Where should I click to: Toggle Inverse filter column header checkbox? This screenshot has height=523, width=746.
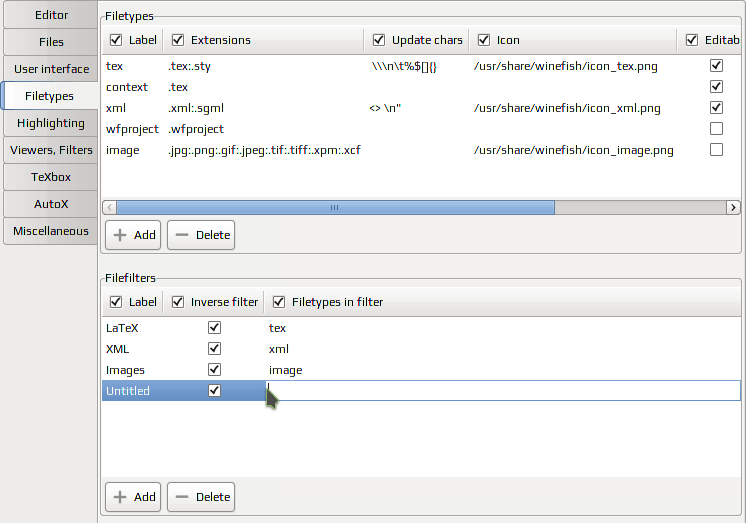[x=177, y=302]
